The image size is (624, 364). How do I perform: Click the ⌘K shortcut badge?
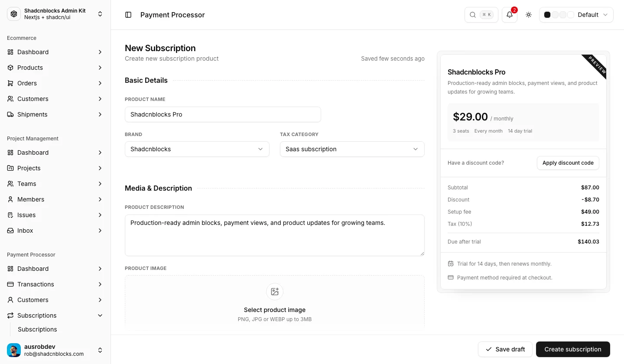coord(487,15)
